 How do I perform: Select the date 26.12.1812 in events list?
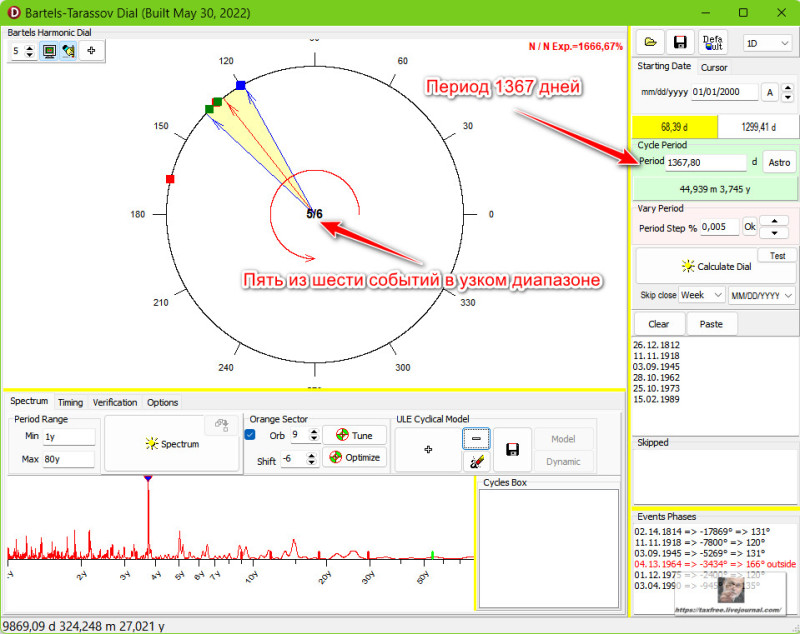point(656,345)
